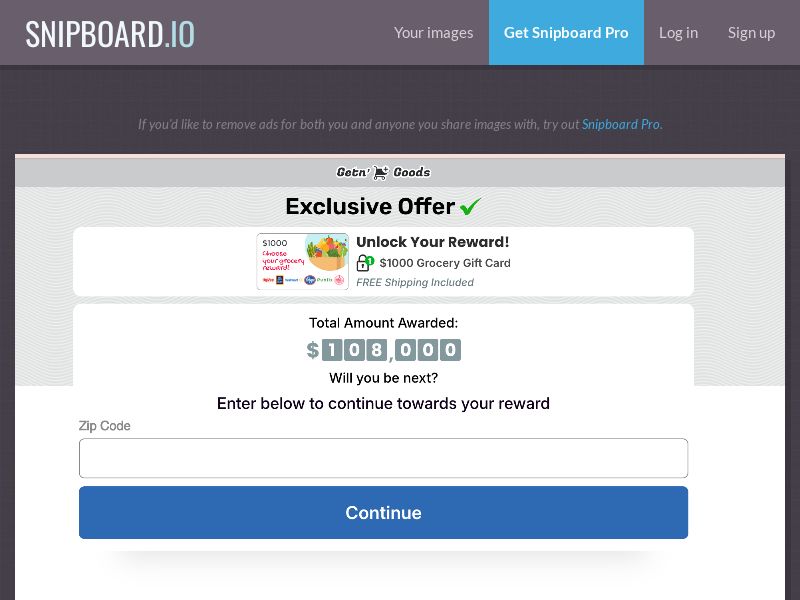Viewport: 800px width, 600px height.
Task: Click the Unlock Your Reward! heading
Action: pyautogui.click(x=434, y=242)
